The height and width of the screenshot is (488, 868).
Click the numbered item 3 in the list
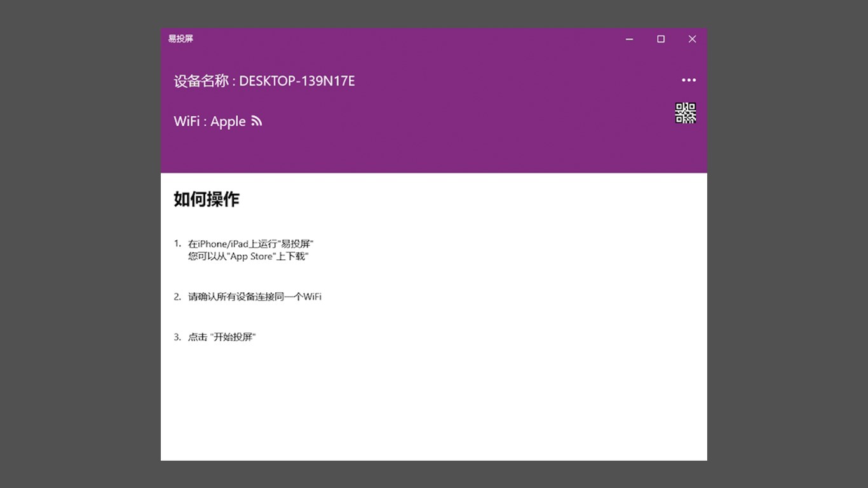[177, 337]
